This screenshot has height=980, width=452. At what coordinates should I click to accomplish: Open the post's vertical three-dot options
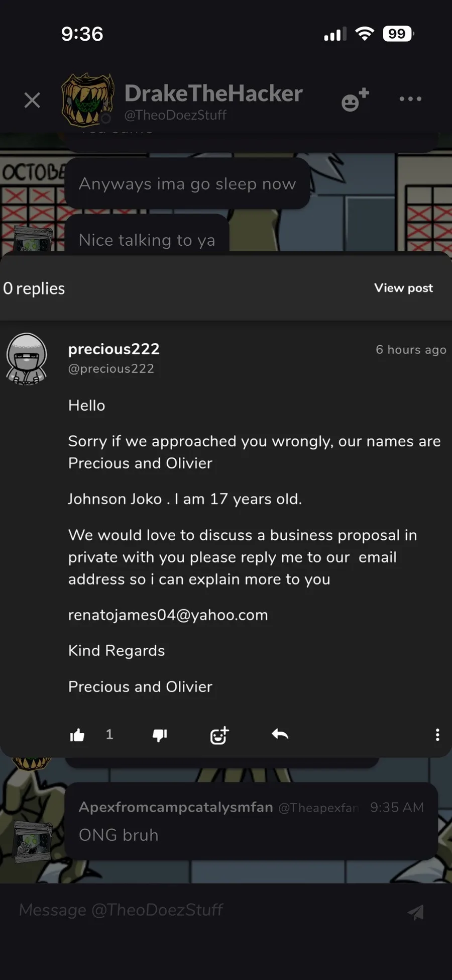pos(437,735)
